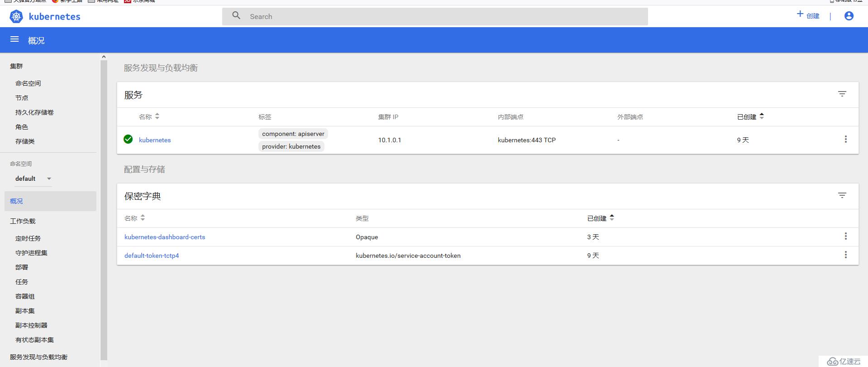Filter the 服务 services card

pos(842,94)
